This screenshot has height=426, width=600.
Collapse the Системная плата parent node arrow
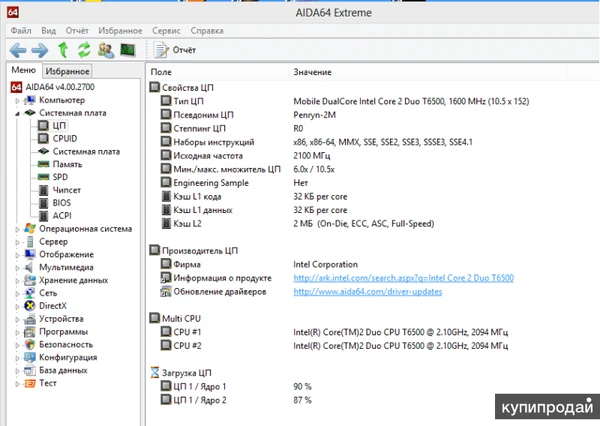point(17,114)
